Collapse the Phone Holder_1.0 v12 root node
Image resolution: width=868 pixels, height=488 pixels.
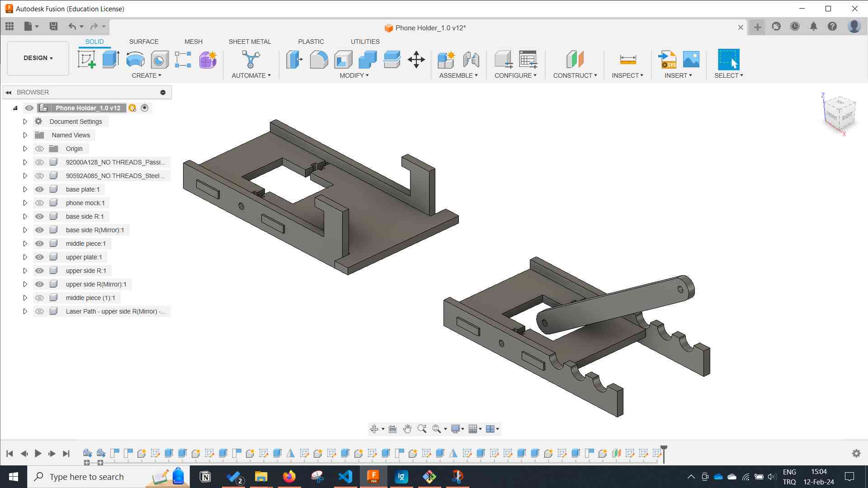(x=15, y=108)
